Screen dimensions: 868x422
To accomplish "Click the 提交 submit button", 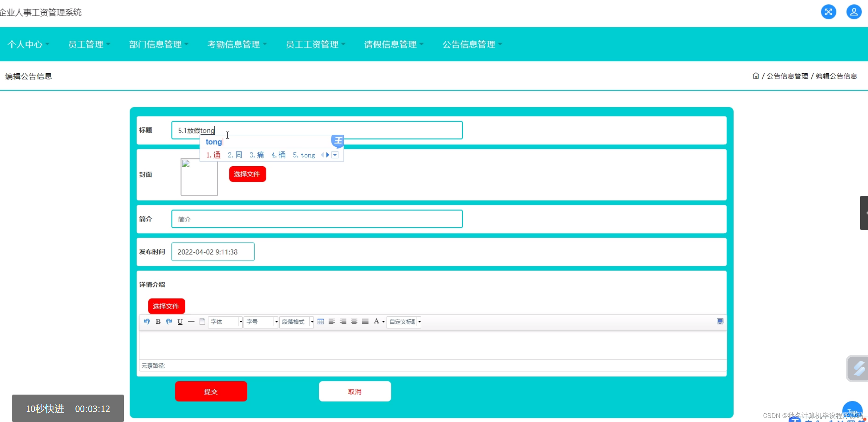I will pyautogui.click(x=211, y=391).
